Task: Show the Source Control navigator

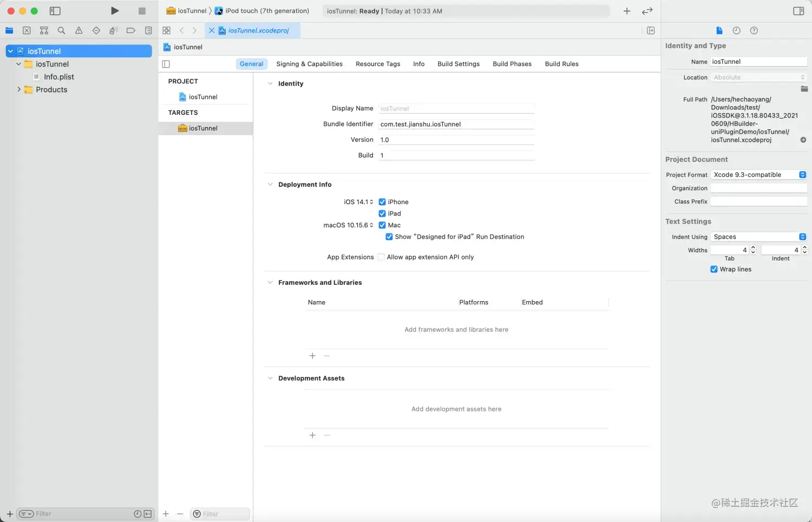Action: [27, 30]
